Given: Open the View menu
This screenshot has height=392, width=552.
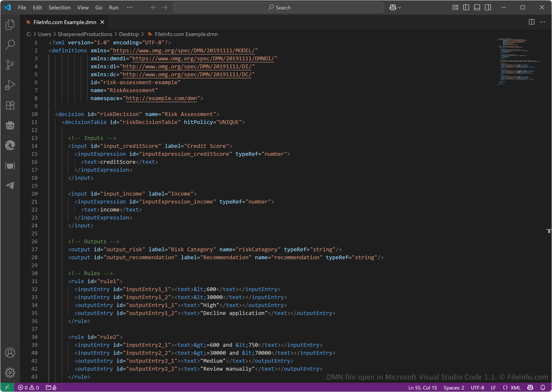Looking at the screenshot, I should point(83,8).
